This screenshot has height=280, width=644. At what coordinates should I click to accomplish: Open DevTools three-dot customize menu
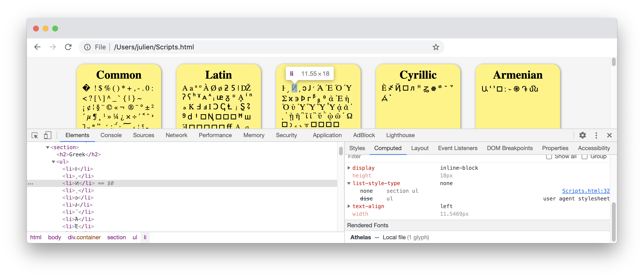[x=596, y=135]
